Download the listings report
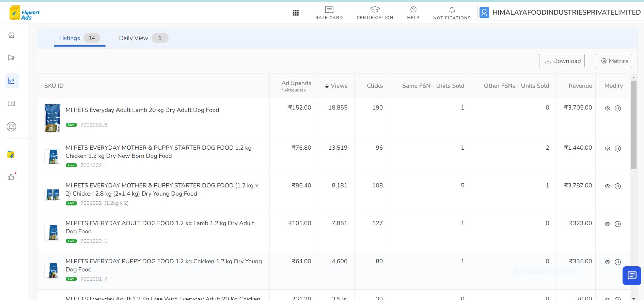The height and width of the screenshot is (300, 644). tap(562, 61)
